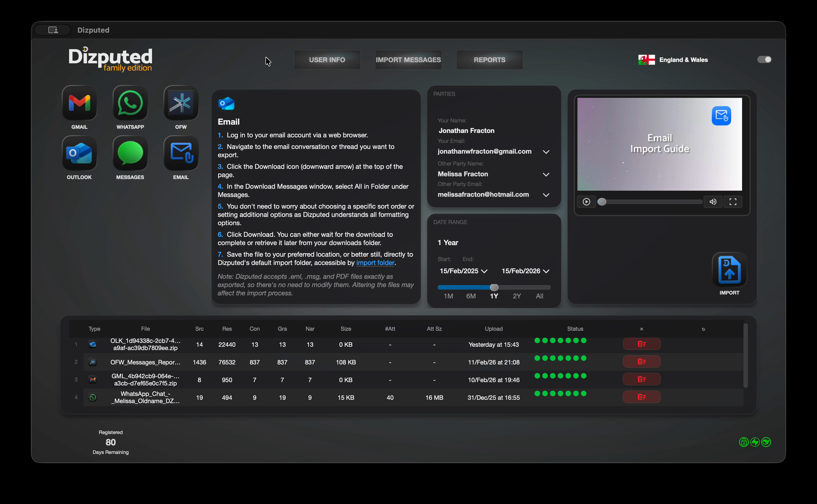
Task: Pick the Messages import source
Action: 130,153
